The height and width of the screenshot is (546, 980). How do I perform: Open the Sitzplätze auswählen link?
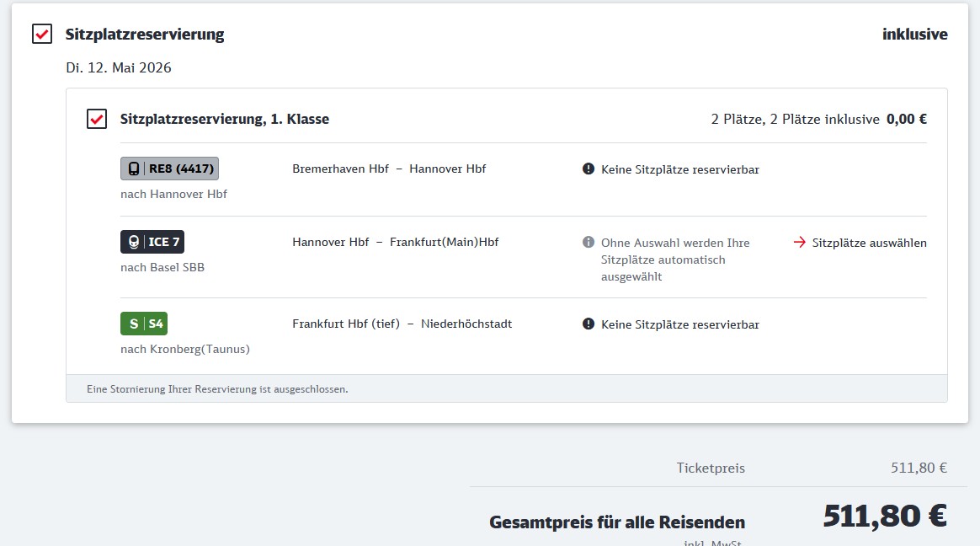(x=869, y=243)
